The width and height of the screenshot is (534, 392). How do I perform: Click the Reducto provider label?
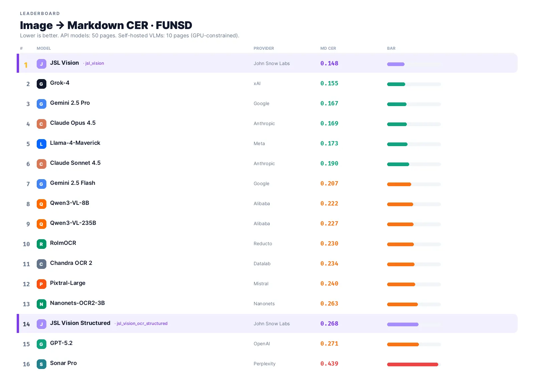pos(263,244)
